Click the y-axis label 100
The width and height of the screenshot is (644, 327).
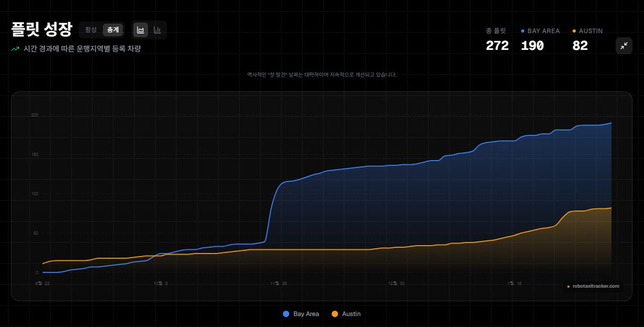(35, 194)
